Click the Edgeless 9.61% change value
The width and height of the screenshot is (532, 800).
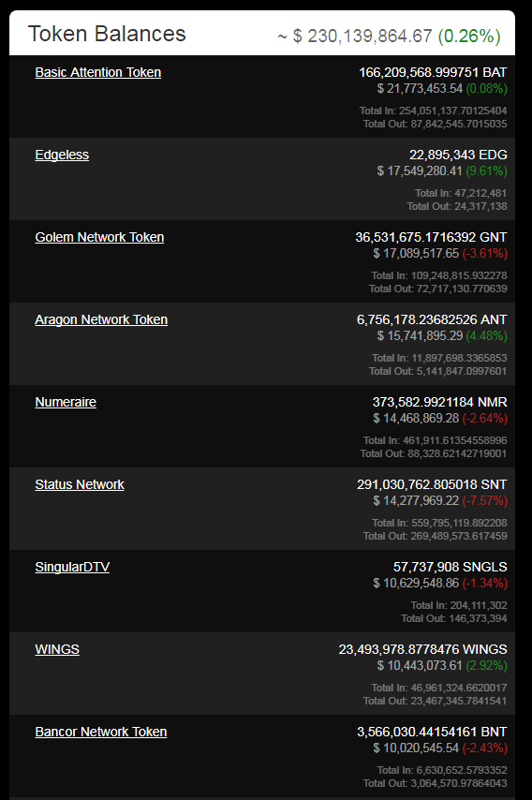pyautogui.click(x=487, y=170)
